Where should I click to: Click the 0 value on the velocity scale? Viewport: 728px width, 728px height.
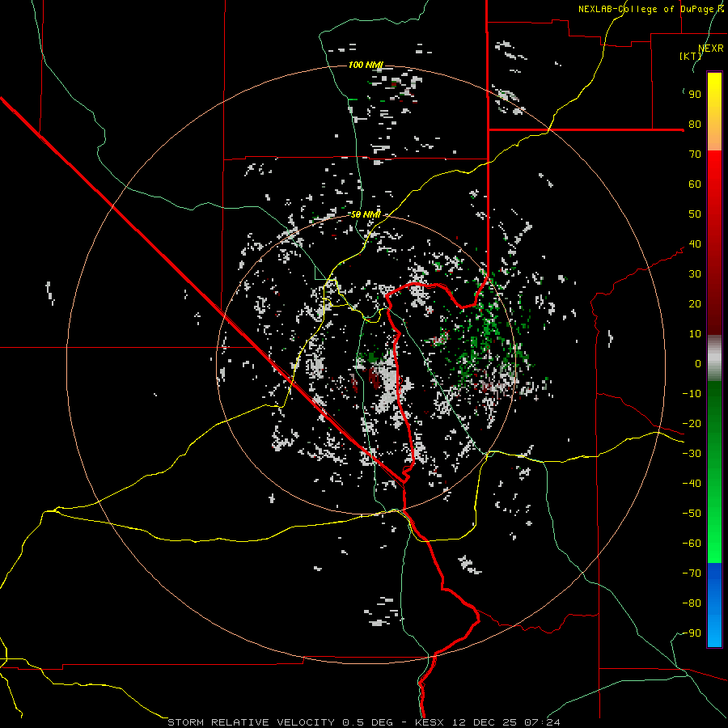(698, 364)
